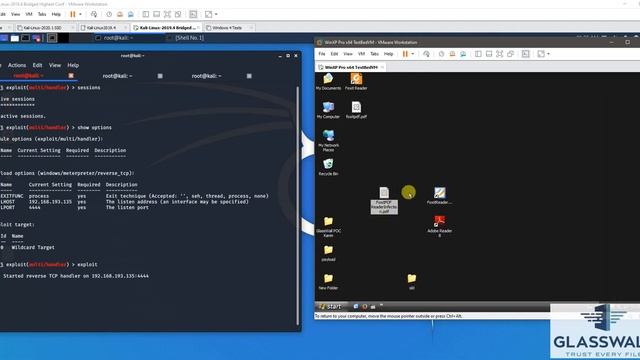Screen dimensions: 640x360
Task: Send Ctrl+Alt+Del in outer VMware toolbar
Action: click(94, 14)
